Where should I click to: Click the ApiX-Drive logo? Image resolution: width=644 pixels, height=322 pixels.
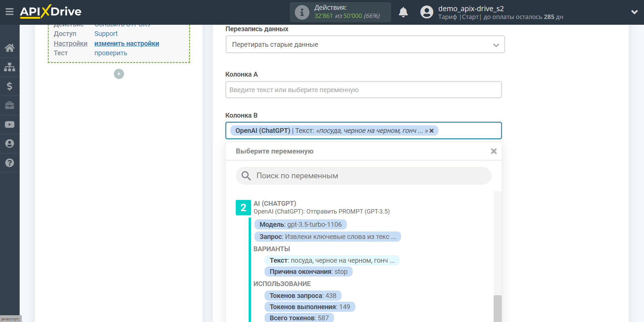tap(50, 12)
